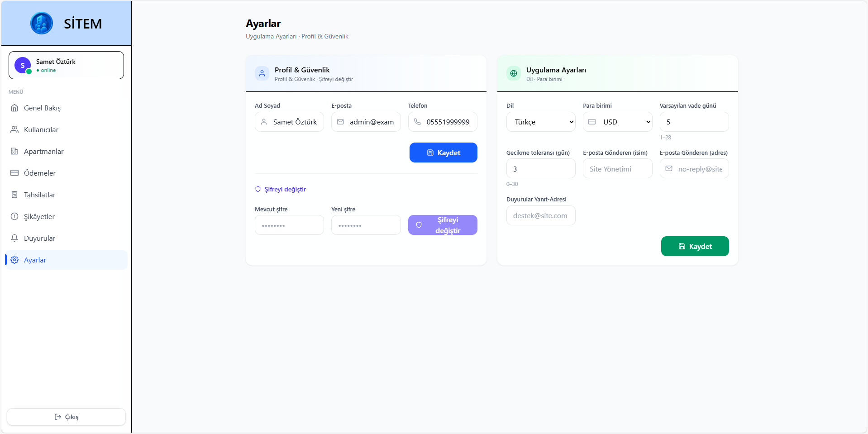The image size is (868, 434).
Task: Click the globe icon in Uygulama Ayarları
Action: pos(514,73)
